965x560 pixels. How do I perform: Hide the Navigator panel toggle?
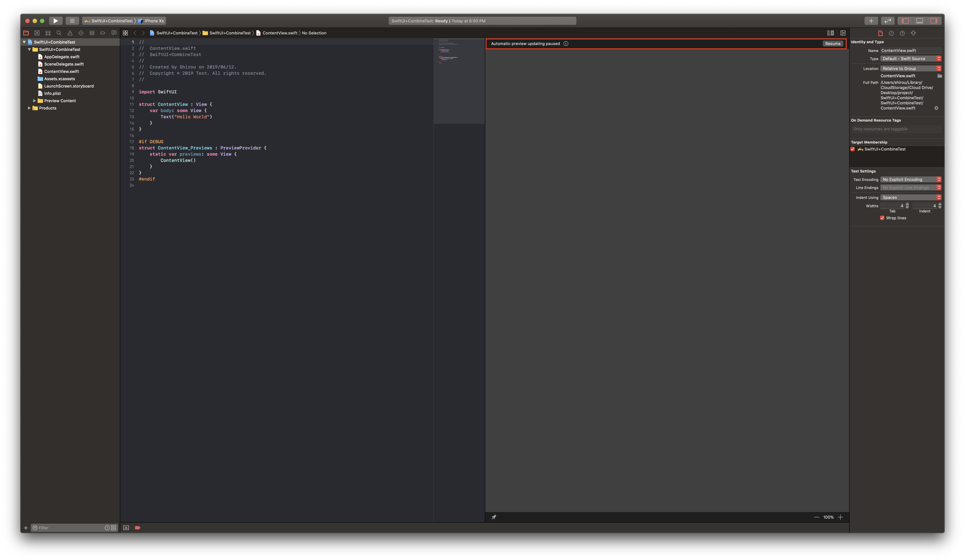[905, 21]
